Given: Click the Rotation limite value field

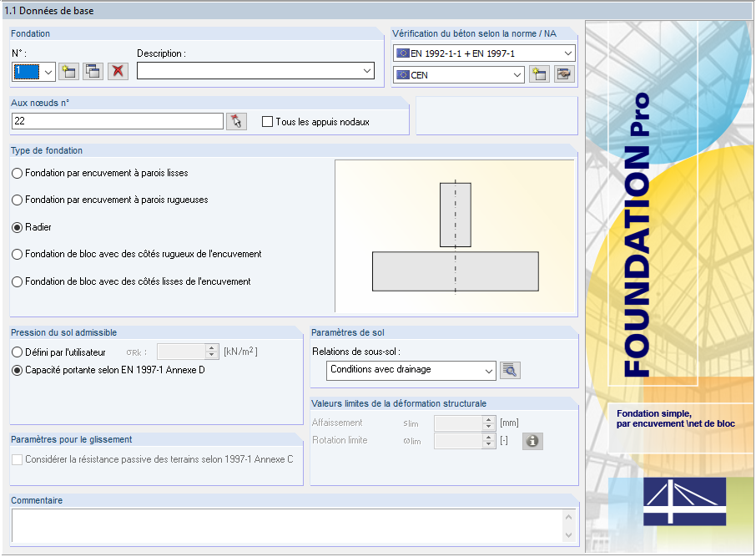Looking at the screenshot, I should (458, 441).
